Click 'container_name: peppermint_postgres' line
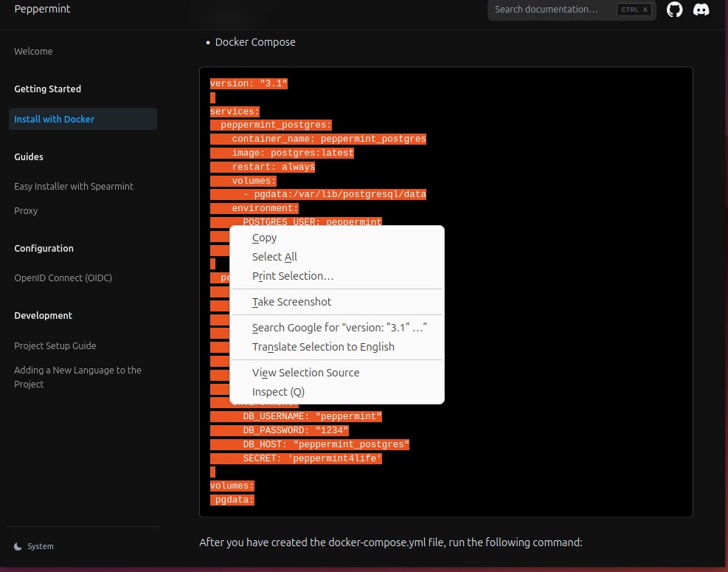Screen dimensions: 728x572 (x=329, y=139)
